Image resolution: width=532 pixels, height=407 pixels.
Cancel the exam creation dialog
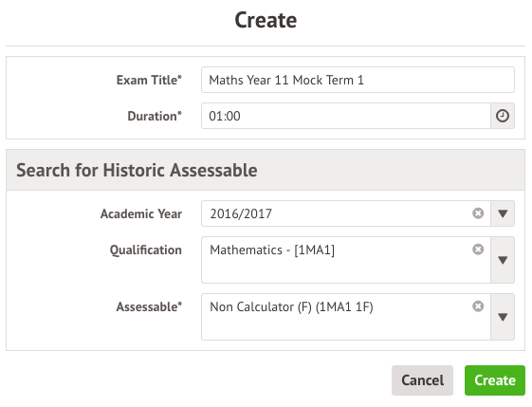(422, 380)
